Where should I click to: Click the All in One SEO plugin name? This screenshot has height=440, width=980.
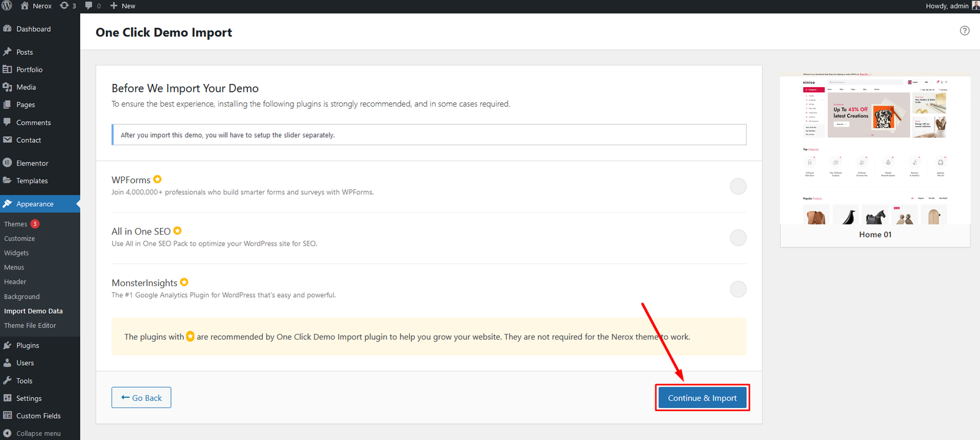pyautogui.click(x=141, y=231)
